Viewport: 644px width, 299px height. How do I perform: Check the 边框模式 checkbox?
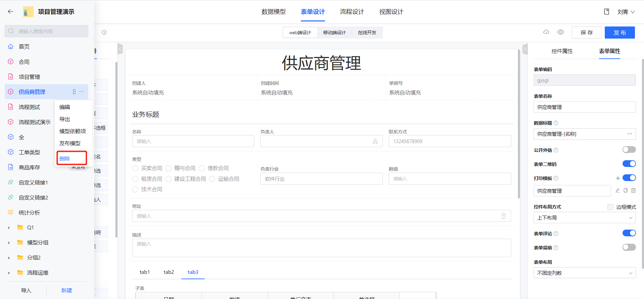pyautogui.click(x=610, y=207)
